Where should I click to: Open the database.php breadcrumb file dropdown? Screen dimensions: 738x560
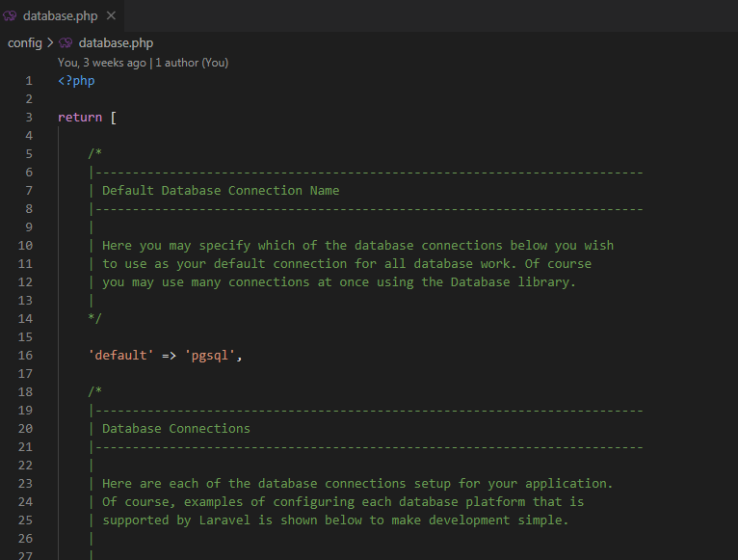pos(116,42)
